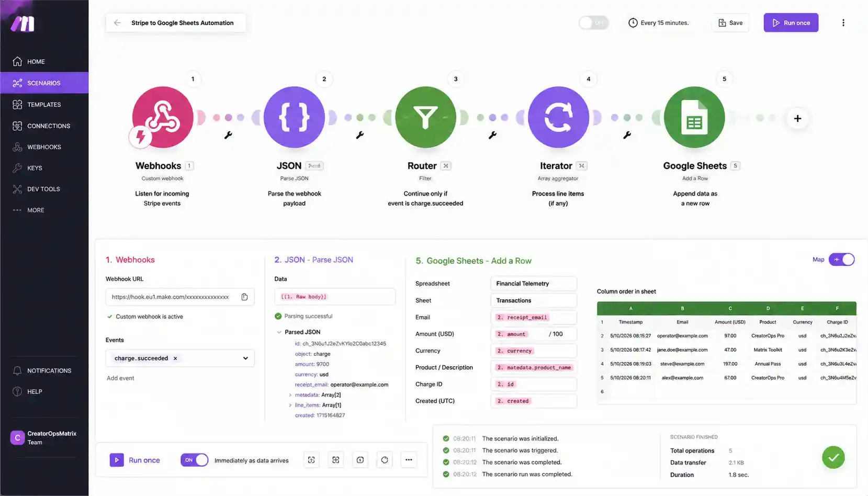Click Charge ID mapping field
This screenshot has height=496, width=868.
[534, 384]
